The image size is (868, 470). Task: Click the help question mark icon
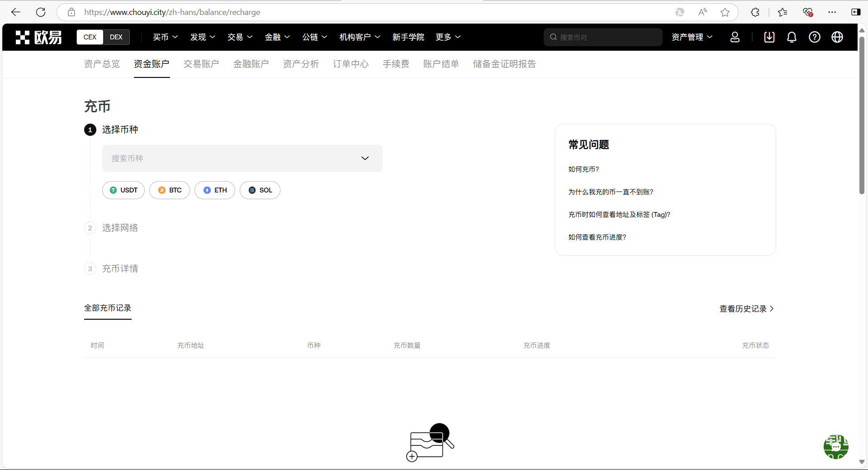pos(814,37)
